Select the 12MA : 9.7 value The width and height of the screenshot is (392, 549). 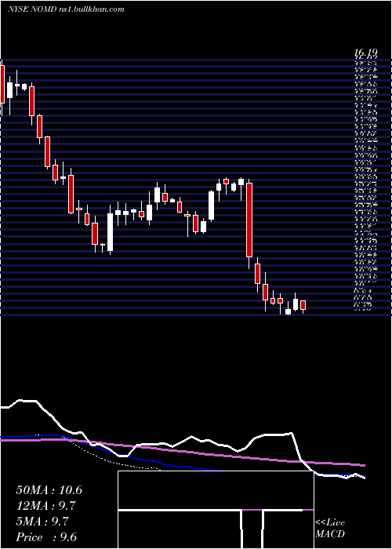tap(45, 506)
